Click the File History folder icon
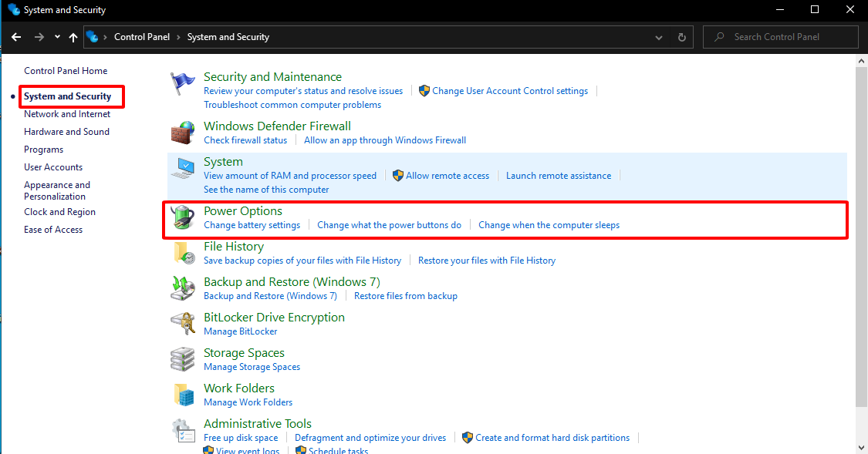Screen dimensions: 868x454 [x=183, y=253]
